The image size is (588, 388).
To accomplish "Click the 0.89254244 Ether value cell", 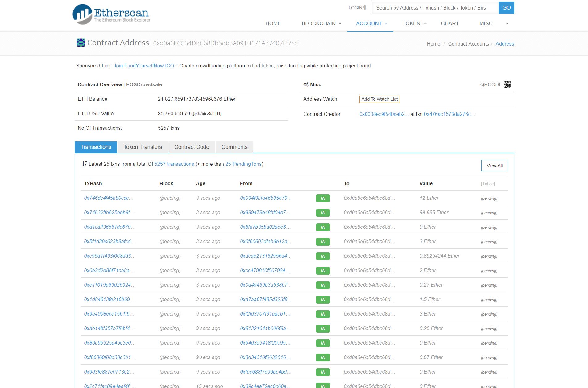I will [439, 256].
